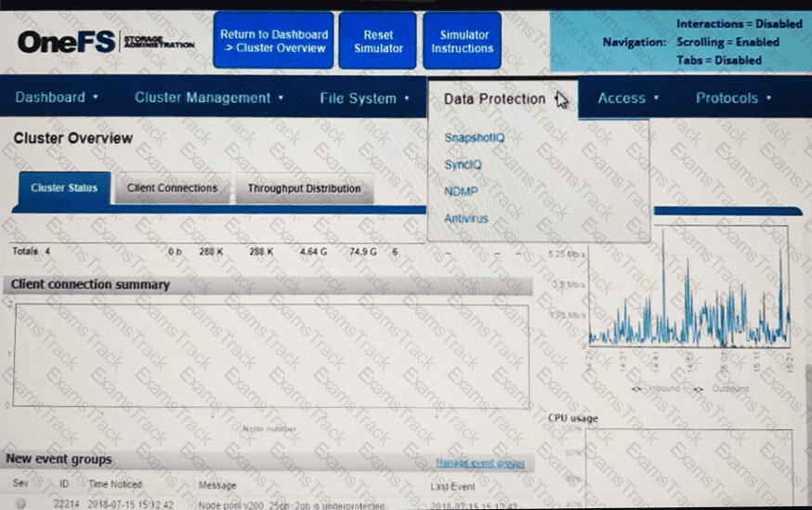
Task: Select SnapshotIQ from Data Protection menu
Action: click(473, 137)
